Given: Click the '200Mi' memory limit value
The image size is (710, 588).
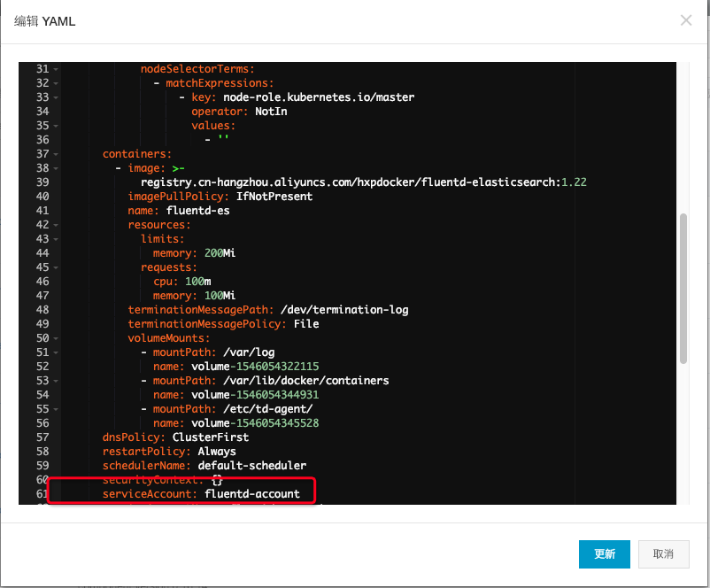Looking at the screenshot, I should (220, 252).
